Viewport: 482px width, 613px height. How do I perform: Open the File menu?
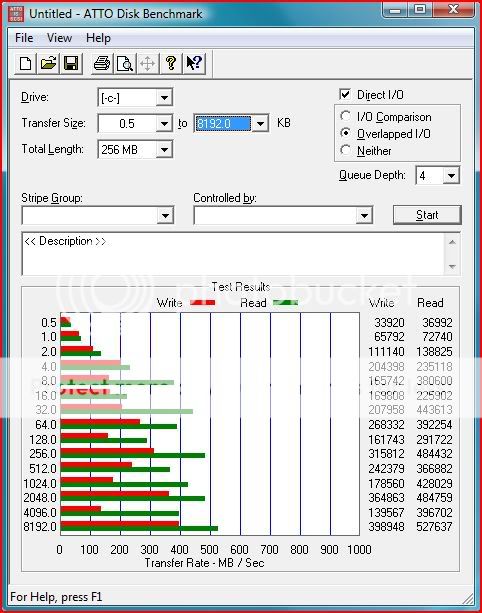24,38
